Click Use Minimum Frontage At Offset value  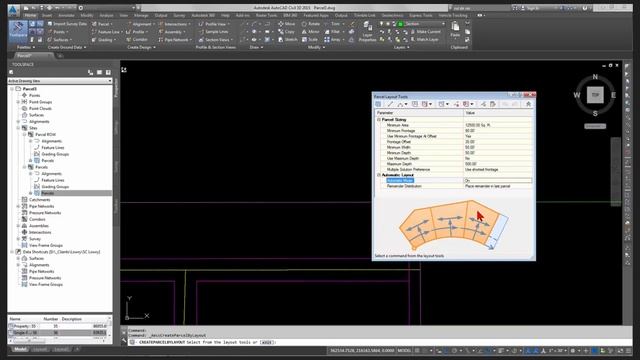[498, 136]
